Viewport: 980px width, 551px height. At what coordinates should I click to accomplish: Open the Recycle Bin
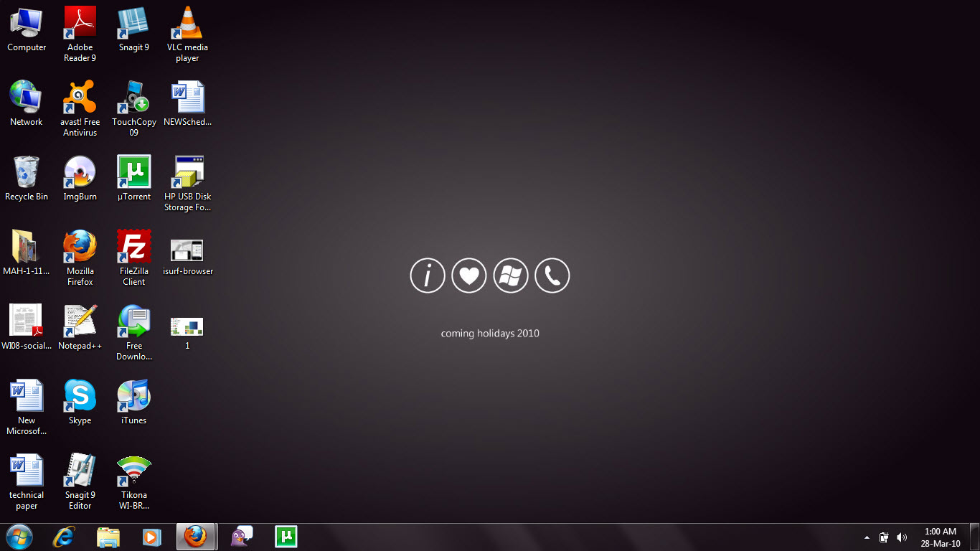[x=27, y=178]
